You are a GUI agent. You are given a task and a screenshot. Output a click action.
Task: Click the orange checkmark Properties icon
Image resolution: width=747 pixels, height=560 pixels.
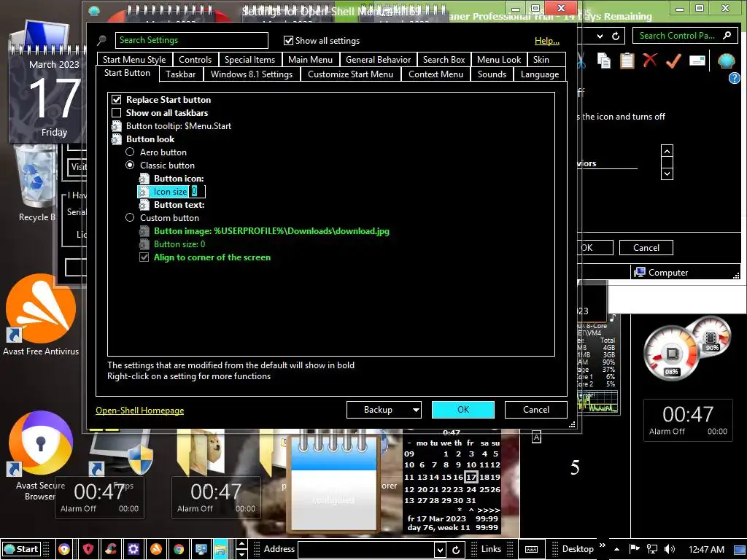tap(673, 61)
